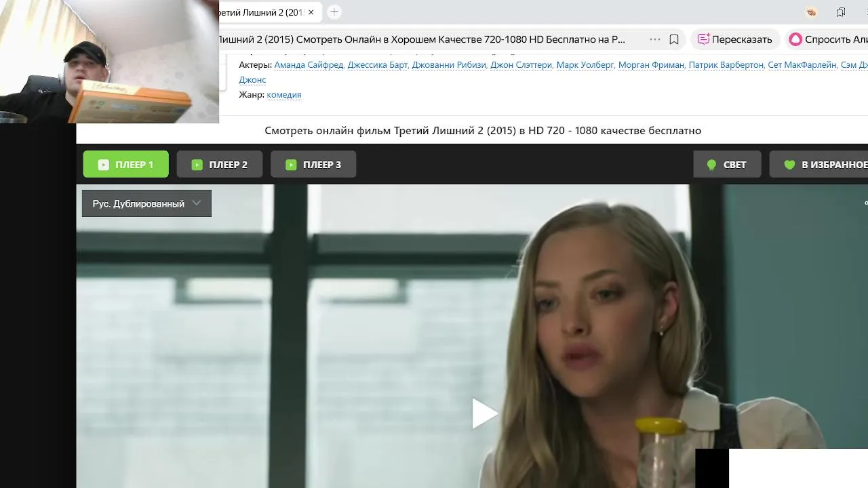Expand the Рус. Дублированный audio dropdown

(x=146, y=203)
